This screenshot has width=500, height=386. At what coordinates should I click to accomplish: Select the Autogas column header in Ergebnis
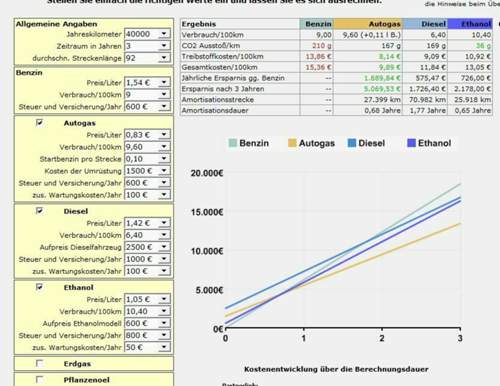coord(368,24)
